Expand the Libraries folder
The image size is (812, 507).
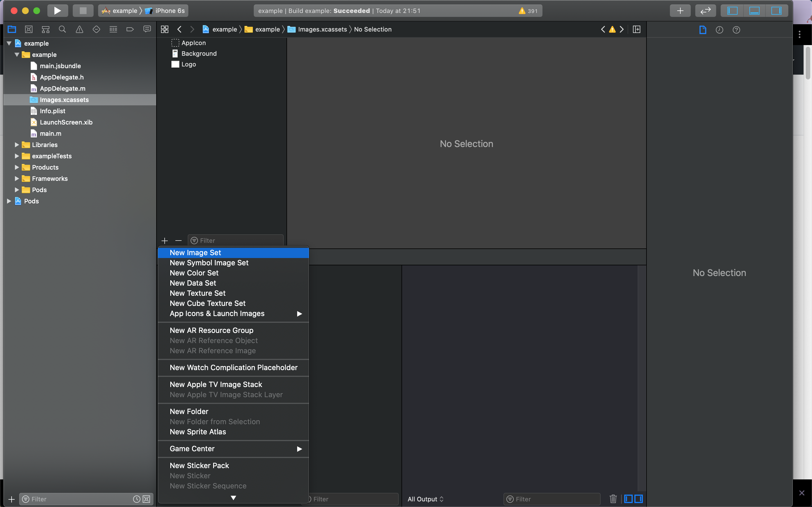coord(17,145)
